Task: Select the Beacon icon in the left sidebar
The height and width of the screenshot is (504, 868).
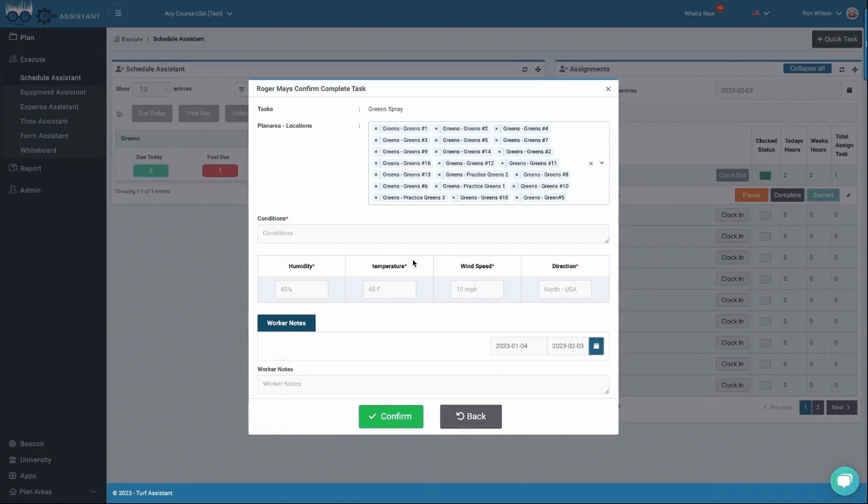Action: pyautogui.click(x=13, y=443)
